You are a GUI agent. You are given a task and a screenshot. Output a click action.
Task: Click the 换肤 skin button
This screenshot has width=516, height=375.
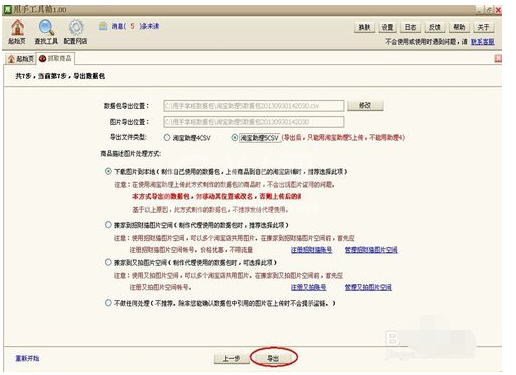(364, 27)
